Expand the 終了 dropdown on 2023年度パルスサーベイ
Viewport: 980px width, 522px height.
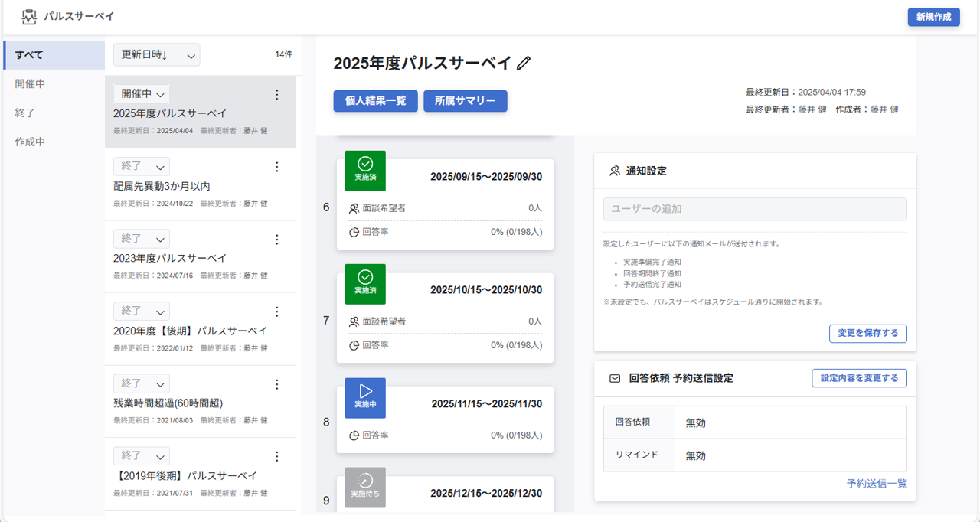tap(141, 239)
